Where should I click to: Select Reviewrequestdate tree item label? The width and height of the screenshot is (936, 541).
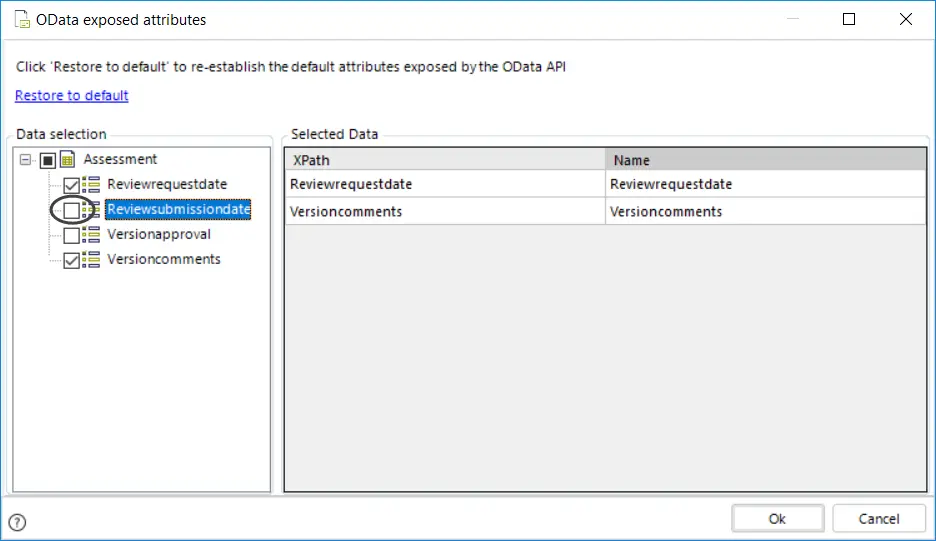[167, 184]
